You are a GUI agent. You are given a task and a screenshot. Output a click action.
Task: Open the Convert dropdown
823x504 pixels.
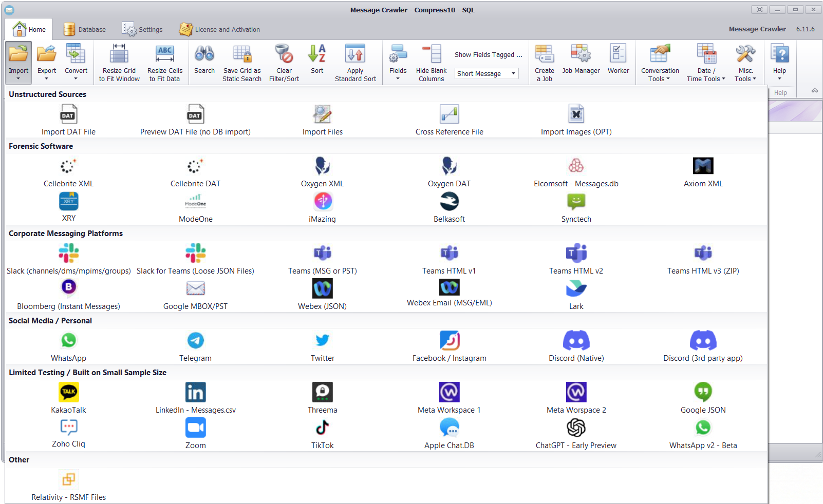(x=76, y=63)
